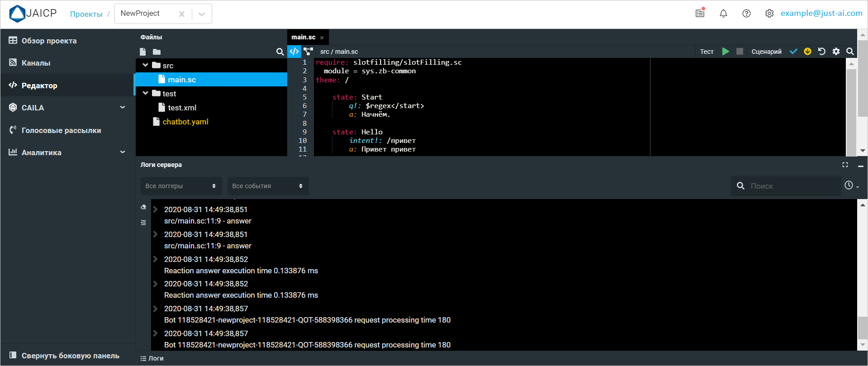The height and width of the screenshot is (366, 868).
Task: Minimize the Логи сервера panel
Action: (860, 166)
